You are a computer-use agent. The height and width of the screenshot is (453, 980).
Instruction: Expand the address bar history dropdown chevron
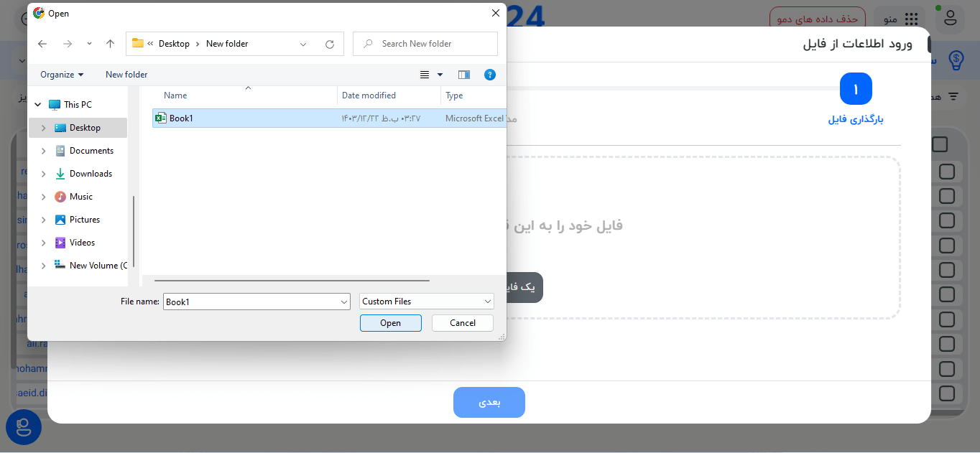point(302,43)
